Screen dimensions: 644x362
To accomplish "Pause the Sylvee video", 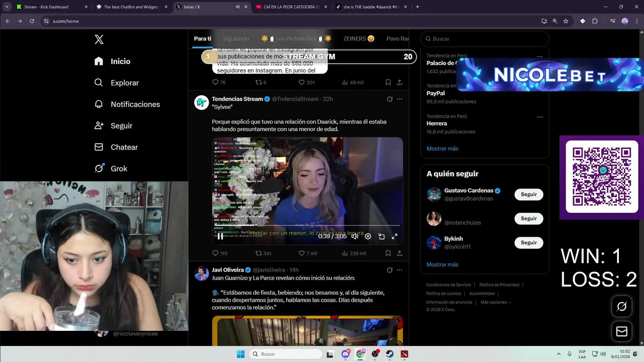I will pyautogui.click(x=220, y=236).
